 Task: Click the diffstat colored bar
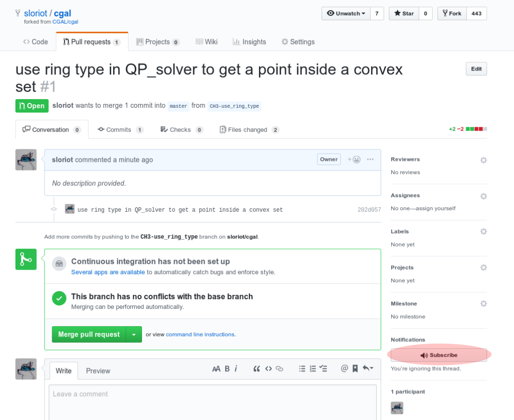tap(476, 129)
